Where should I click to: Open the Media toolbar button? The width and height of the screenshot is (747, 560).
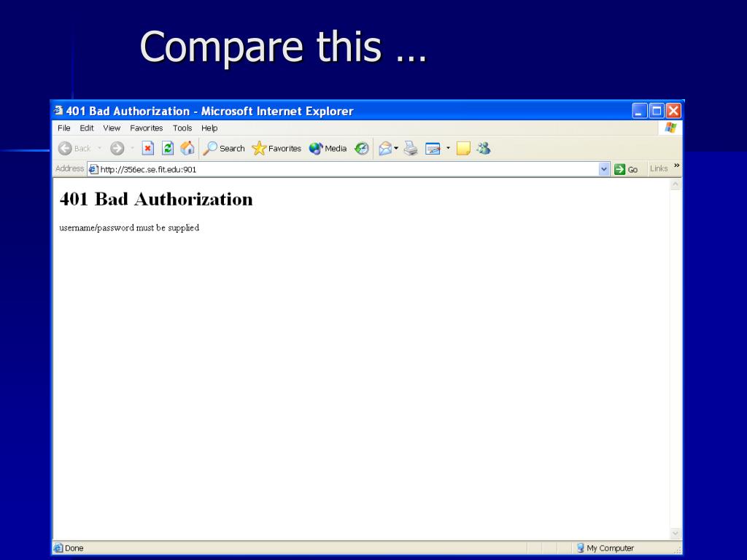pos(328,149)
